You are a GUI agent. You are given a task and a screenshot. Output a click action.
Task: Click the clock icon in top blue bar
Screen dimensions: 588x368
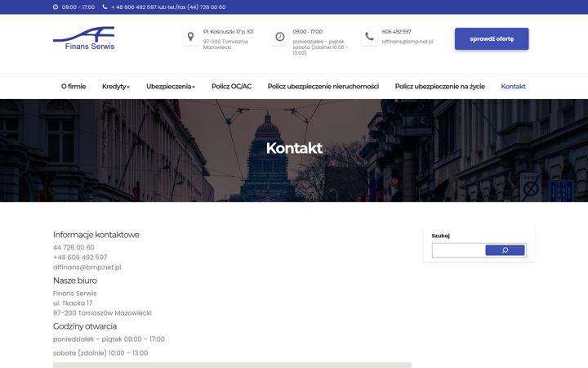(x=56, y=7)
